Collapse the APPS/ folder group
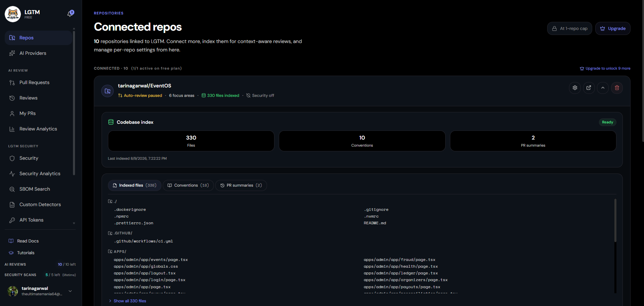The width and height of the screenshot is (644, 306). pos(117,252)
